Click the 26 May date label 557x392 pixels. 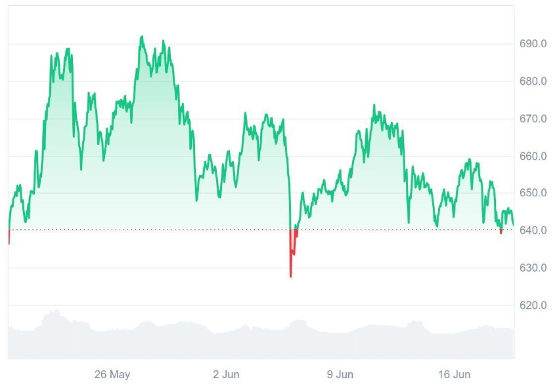[112, 375]
